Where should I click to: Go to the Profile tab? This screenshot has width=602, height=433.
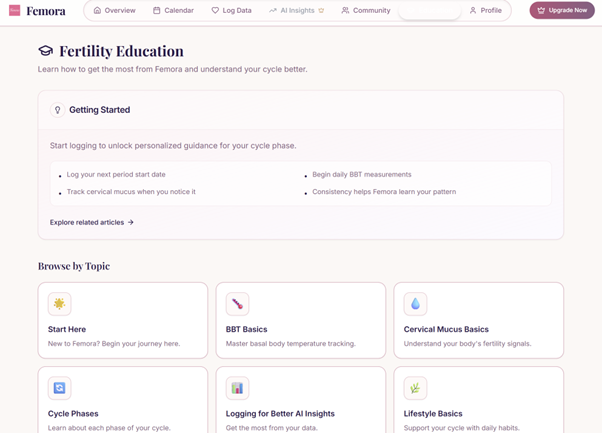(486, 10)
